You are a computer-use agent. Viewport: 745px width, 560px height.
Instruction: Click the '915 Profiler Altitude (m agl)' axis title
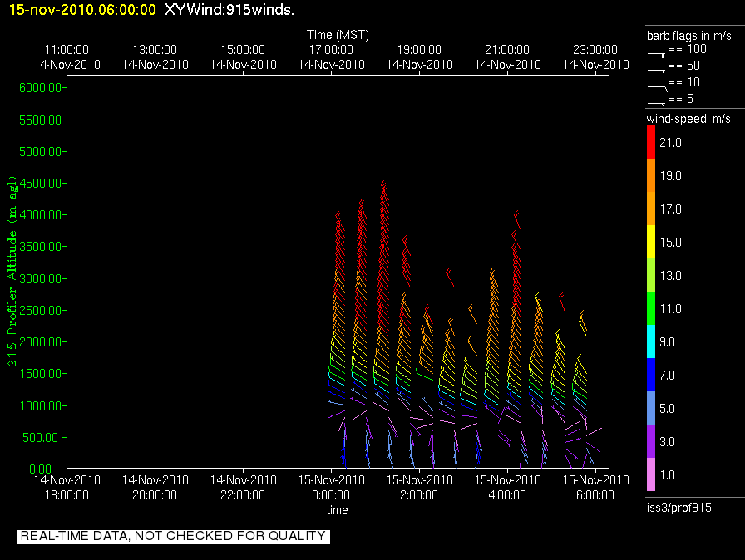12,272
